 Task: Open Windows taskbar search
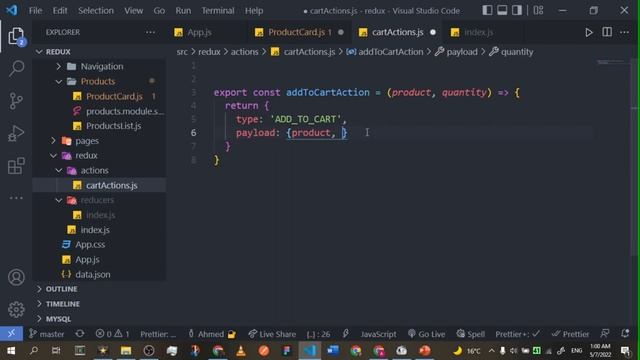[x=34, y=351]
